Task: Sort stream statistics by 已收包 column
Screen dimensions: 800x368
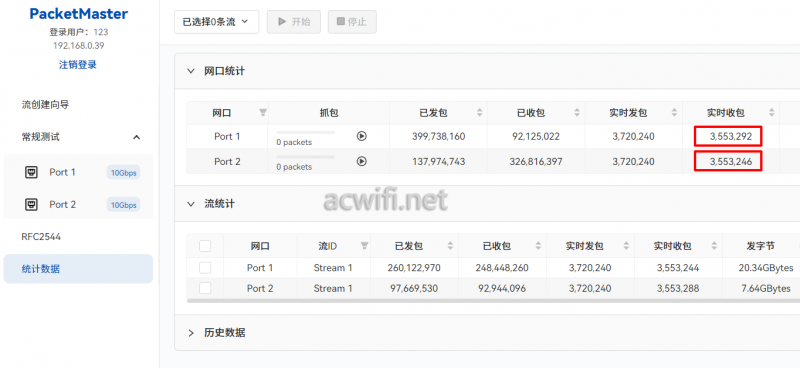Action: [538, 246]
